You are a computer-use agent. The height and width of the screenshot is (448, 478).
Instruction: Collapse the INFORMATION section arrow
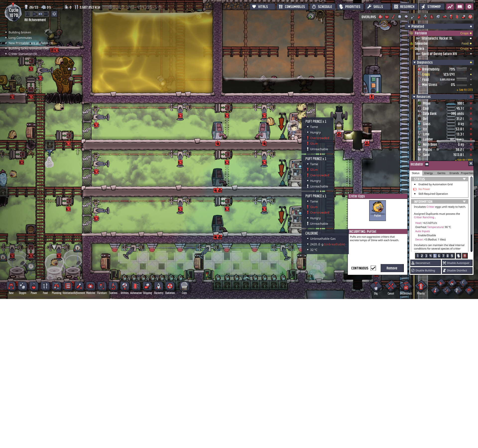point(464,202)
